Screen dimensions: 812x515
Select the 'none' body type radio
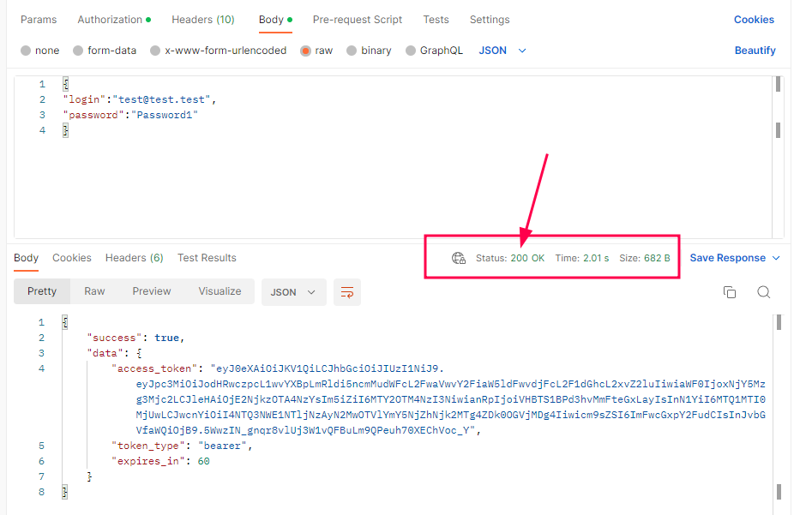[26, 51]
